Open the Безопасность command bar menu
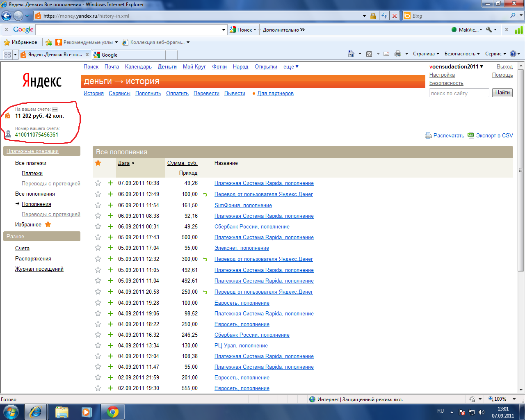Screen dimensions: 525x420 462,54
